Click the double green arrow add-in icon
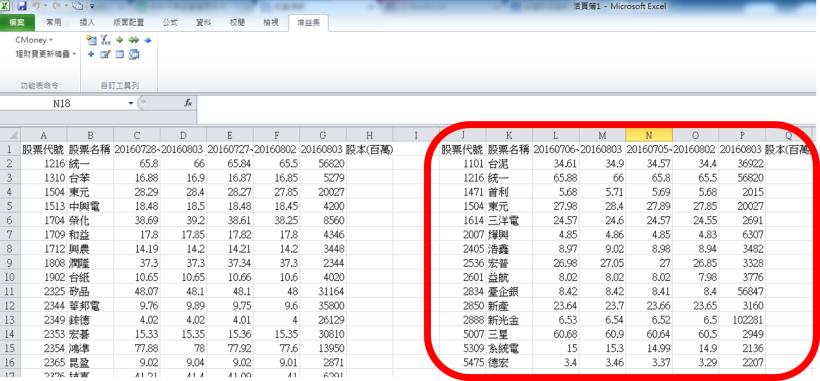 (x=133, y=40)
